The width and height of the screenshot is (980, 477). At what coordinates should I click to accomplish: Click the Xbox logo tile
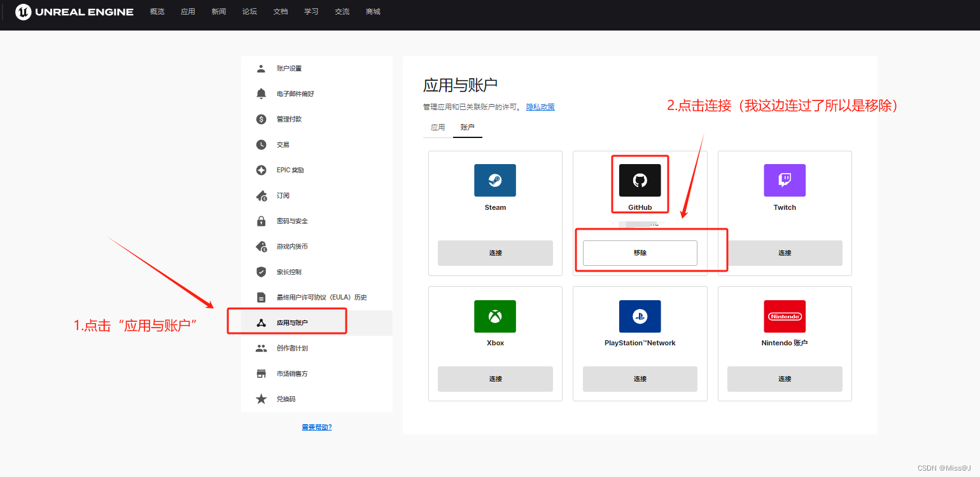495,316
